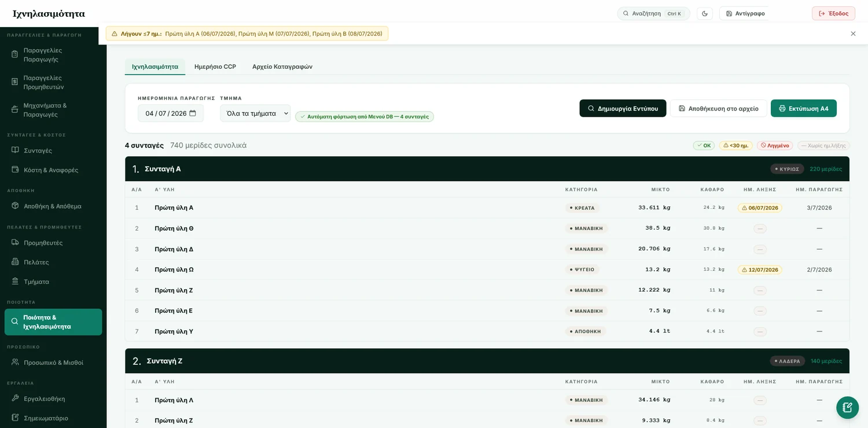Click Δημιουργία Εντύπου button
The image size is (868, 428).
[623, 108]
